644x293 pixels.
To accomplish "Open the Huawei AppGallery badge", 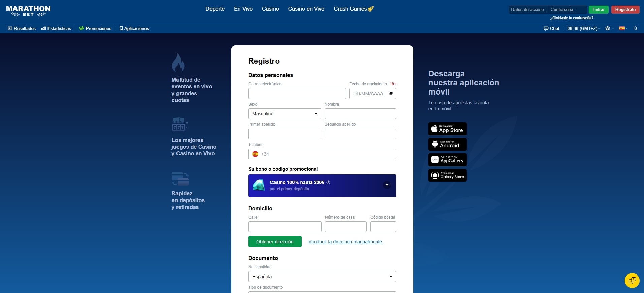I will click(x=447, y=160).
